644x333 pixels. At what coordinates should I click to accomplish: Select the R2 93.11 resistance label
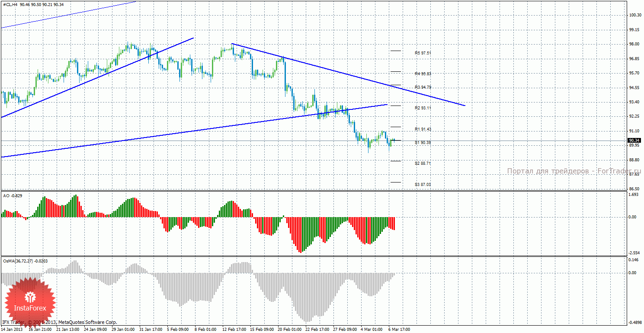[423, 108]
